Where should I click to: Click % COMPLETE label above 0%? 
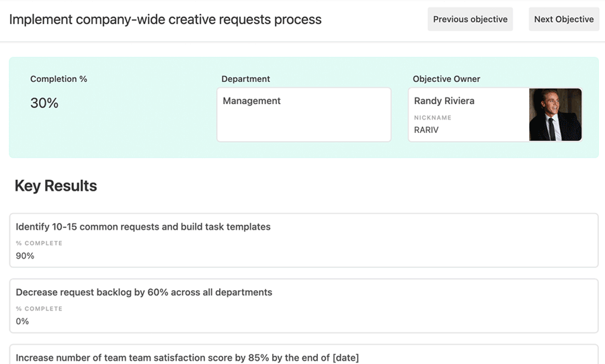coord(39,309)
